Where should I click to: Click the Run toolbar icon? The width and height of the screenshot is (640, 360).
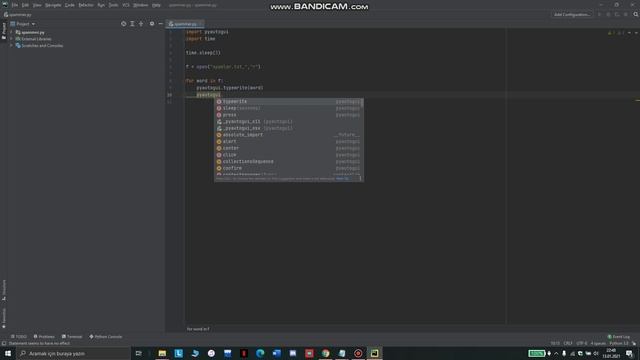599,15
